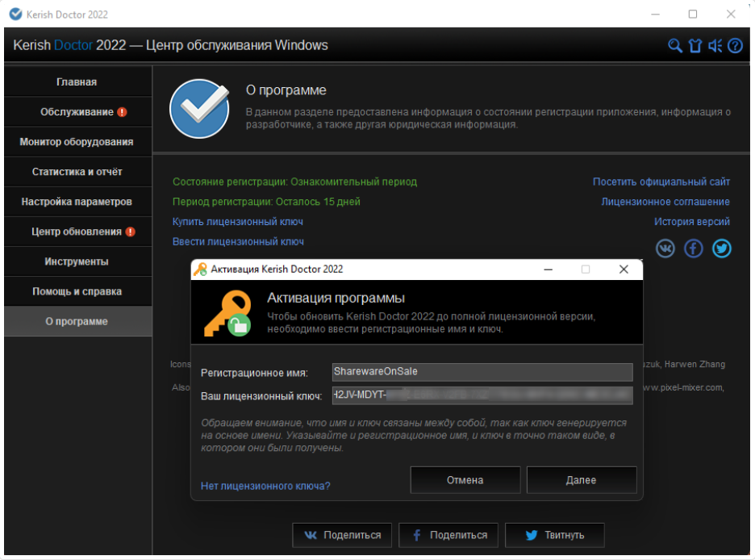The image size is (755, 560).
Task: Click the blue checkmark logo icon
Action: [x=194, y=109]
